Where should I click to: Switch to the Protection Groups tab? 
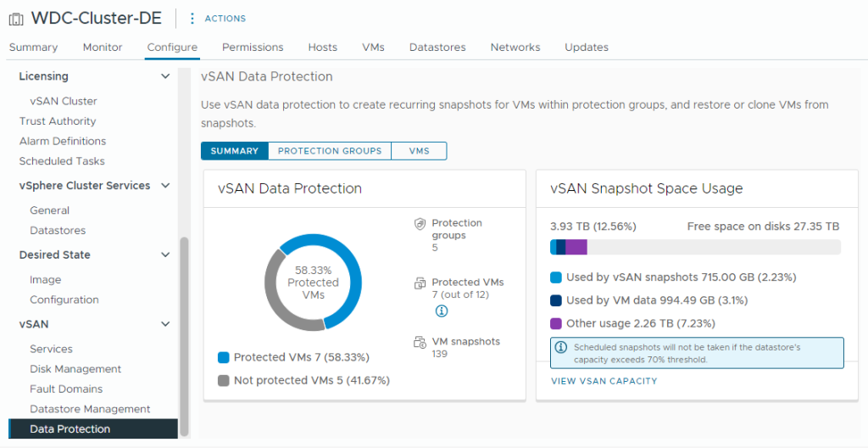tap(330, 151)
